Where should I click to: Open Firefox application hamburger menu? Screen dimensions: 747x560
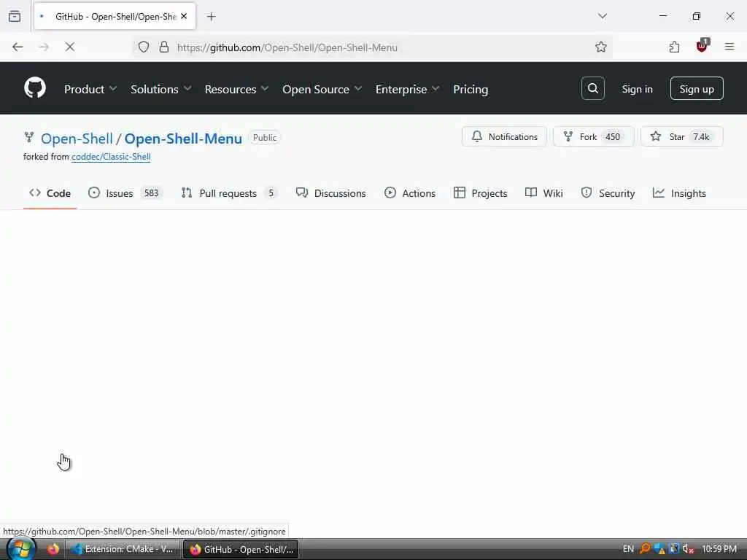[729, 47]
